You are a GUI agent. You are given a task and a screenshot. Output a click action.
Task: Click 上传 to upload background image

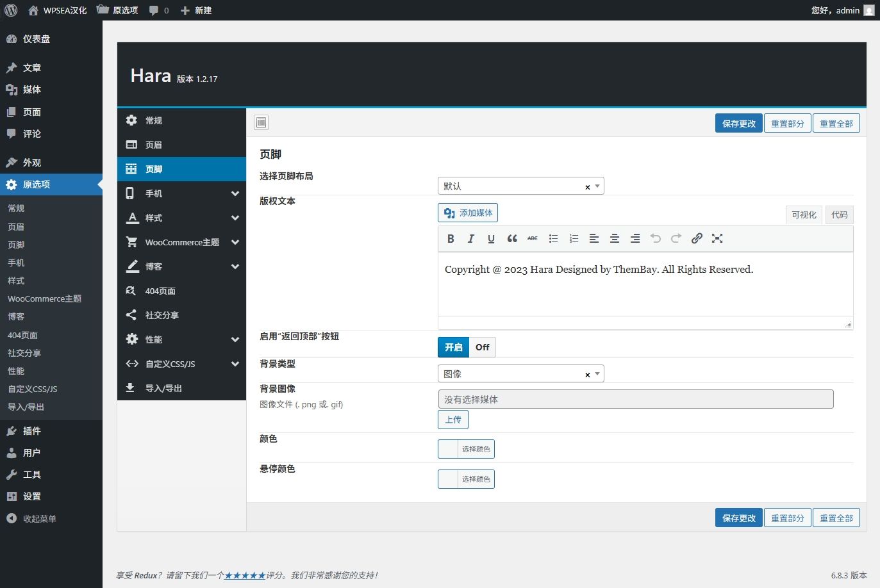coord(453,420)
